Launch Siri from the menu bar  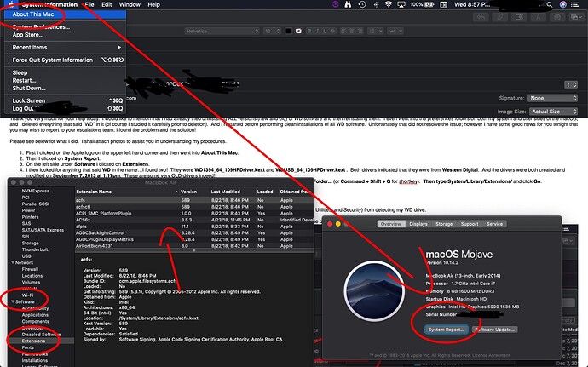(x=562, y=4)
